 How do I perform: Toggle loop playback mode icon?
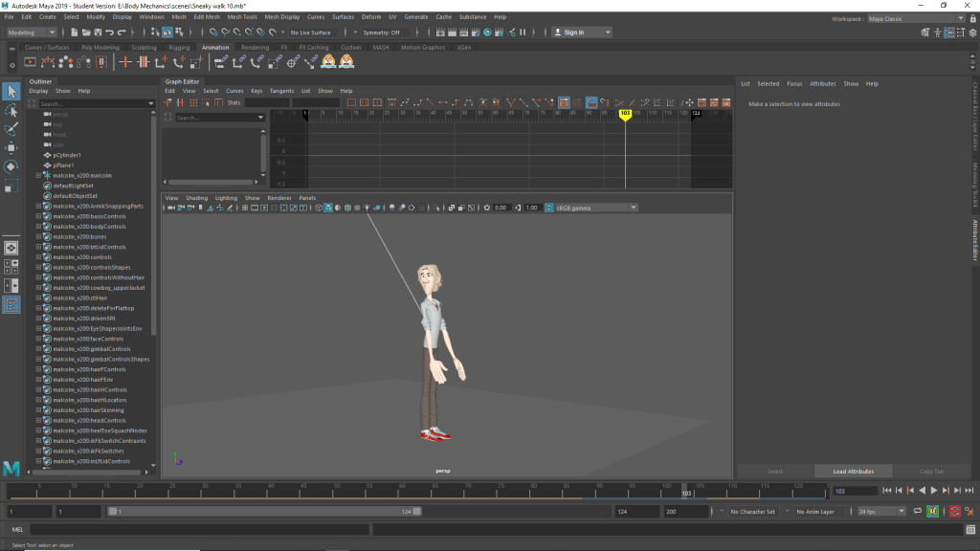(x=917, y=512)
